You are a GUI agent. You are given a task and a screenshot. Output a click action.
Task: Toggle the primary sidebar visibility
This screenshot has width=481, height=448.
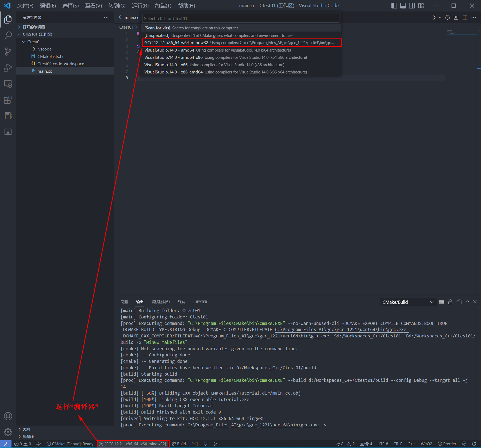394,6
